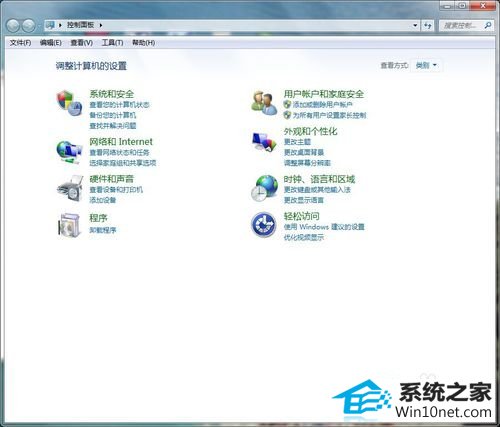The width and height of the screenshot is (500, 427).
Task: Click the search control panel input box
Action: pos(462,25)
